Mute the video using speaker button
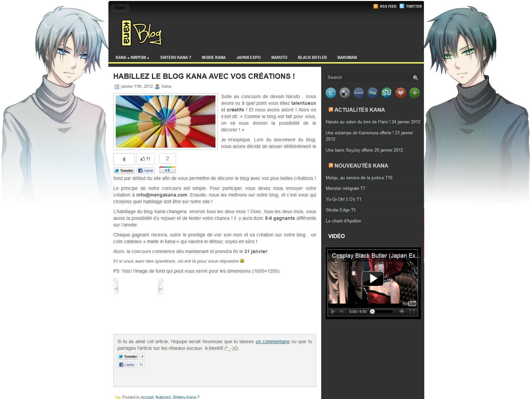Screen dimensions: 532x399 tap(341, 312)
